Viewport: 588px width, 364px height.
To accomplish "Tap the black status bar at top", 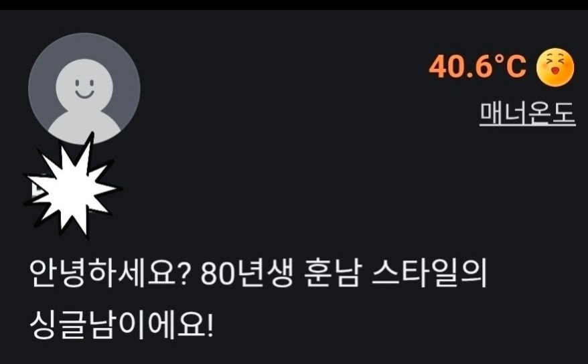I will click(x=294, y=5).
